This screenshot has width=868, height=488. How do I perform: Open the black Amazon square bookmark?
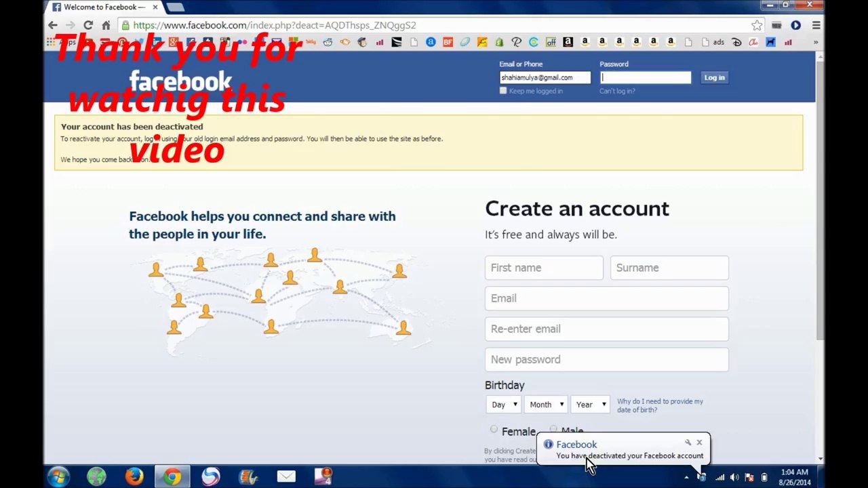[x=568, y=42]
